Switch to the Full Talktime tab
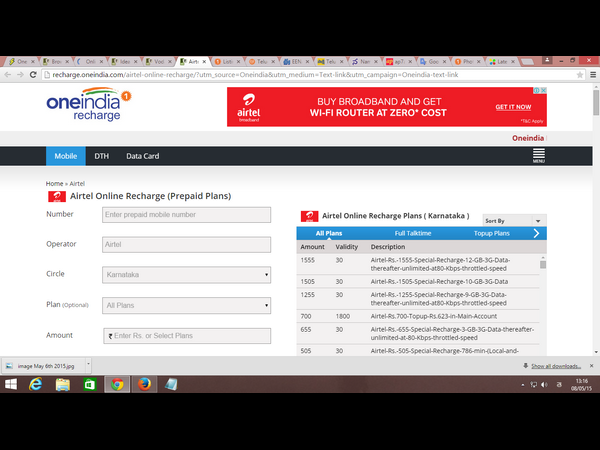Screen dimensions: 600x450 pyautogui.click(x=413, y=233)
